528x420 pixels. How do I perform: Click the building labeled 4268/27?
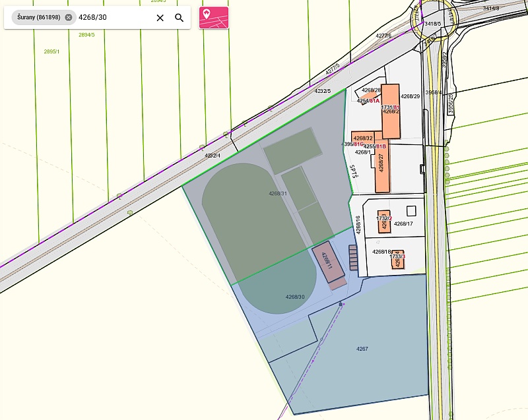tap(381, 165)
